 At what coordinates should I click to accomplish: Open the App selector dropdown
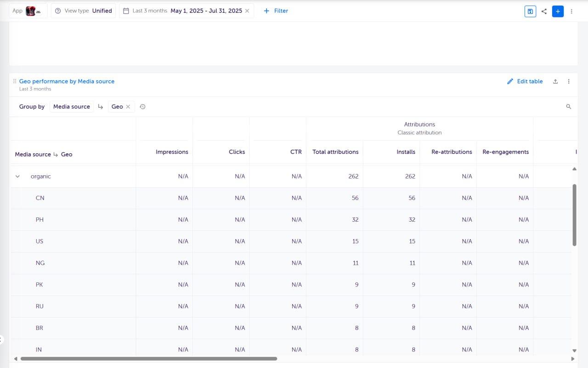click(x=28, y=11)
